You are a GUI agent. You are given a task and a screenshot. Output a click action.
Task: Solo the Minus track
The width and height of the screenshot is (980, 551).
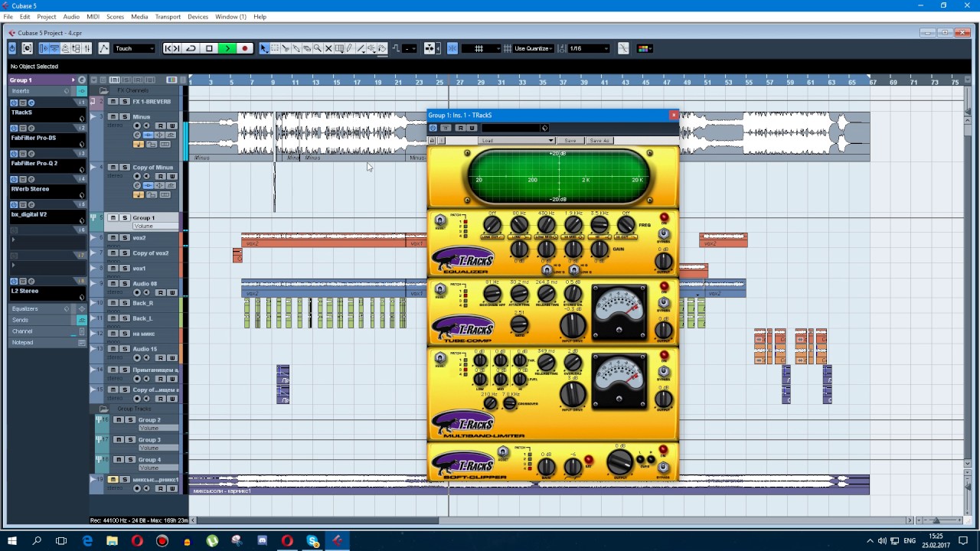click(x=124, y=116)
